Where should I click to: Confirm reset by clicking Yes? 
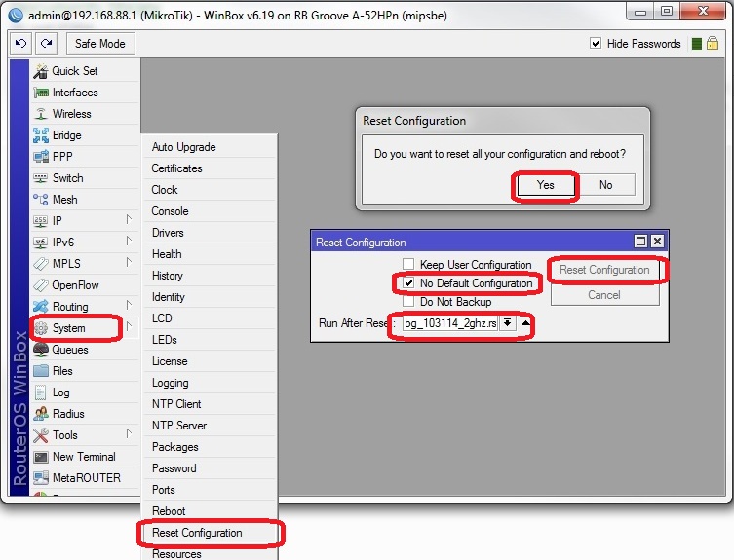pos(545,185)
